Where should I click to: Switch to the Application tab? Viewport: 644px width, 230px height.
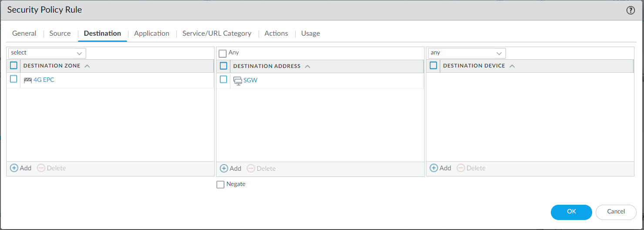click(x=152, y=34)
